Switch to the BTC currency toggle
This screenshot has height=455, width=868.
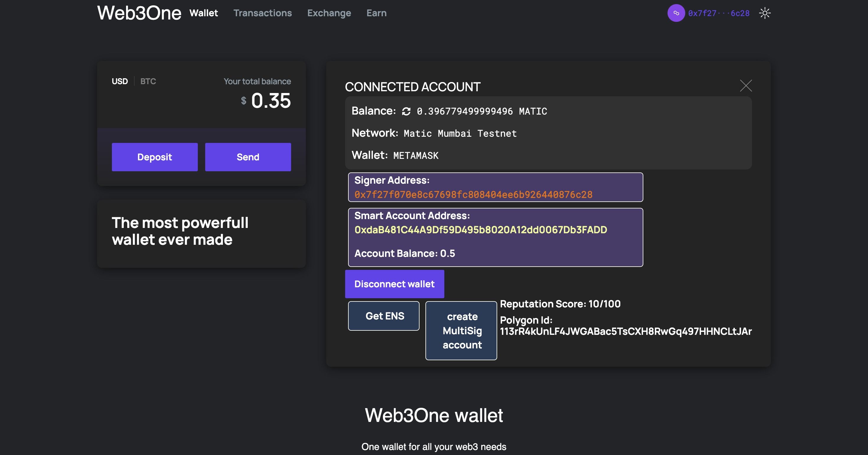148,81
